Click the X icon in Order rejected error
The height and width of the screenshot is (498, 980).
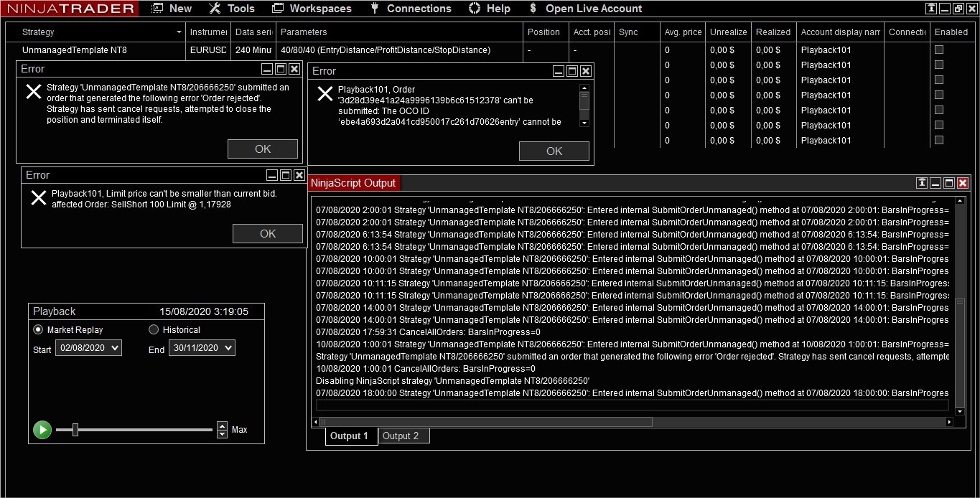point(34,91)
